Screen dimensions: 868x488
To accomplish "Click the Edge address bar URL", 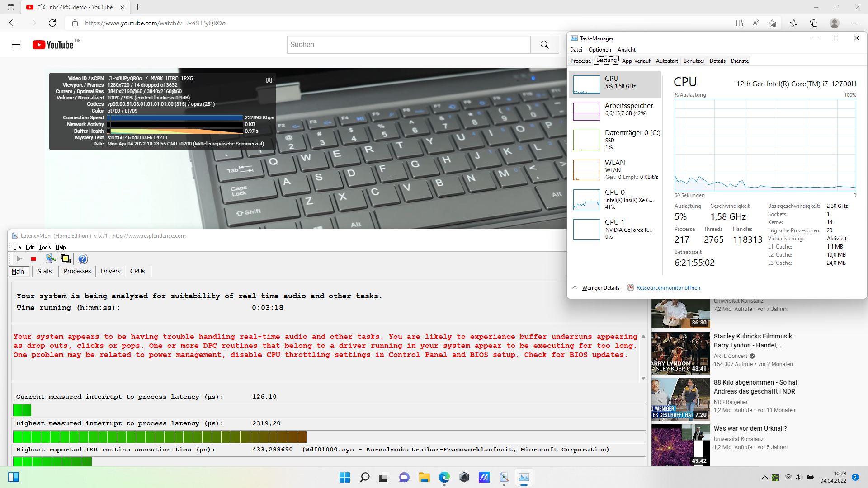I will 155,23.
